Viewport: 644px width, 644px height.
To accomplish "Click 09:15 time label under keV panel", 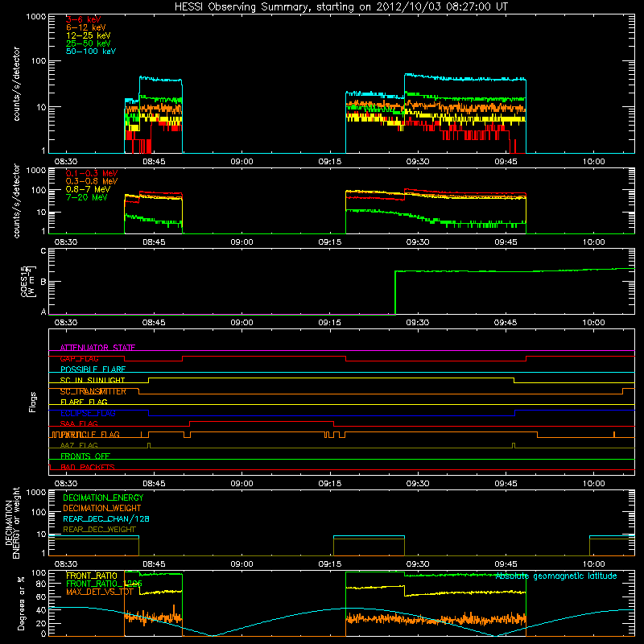I will pyautogui.click(x=330, y=162).
